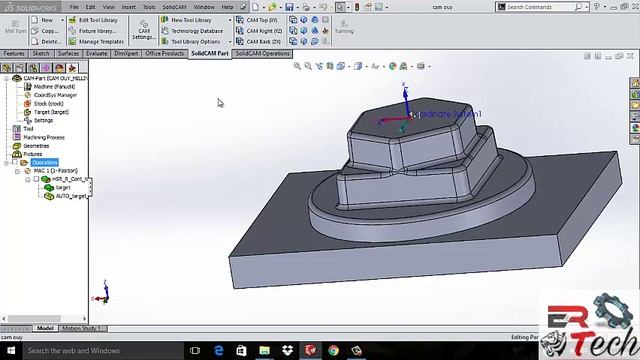Select the CAM Top (XY) view
640x360 pixels.
[x=257, y=20]
